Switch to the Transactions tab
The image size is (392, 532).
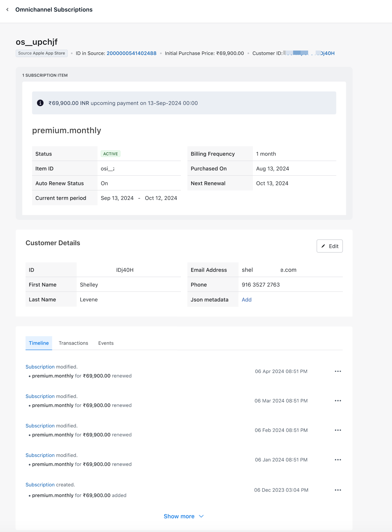pos(73,343)
